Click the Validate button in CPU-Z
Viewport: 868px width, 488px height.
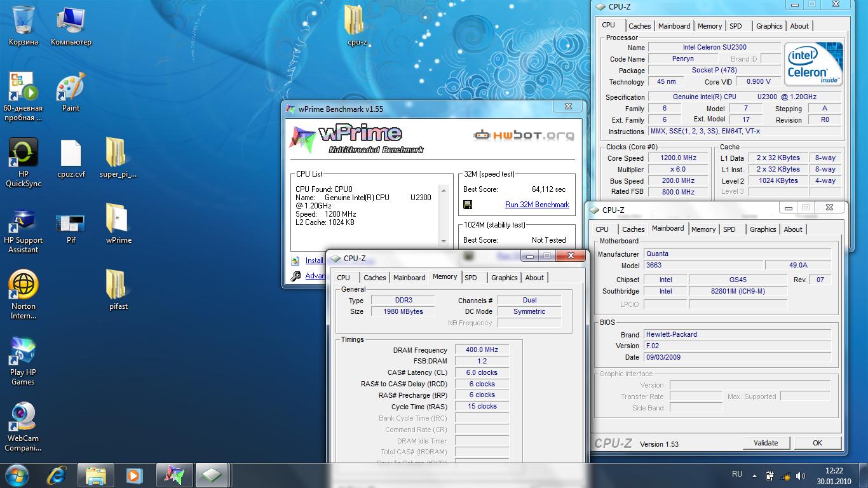coord(766,443)
